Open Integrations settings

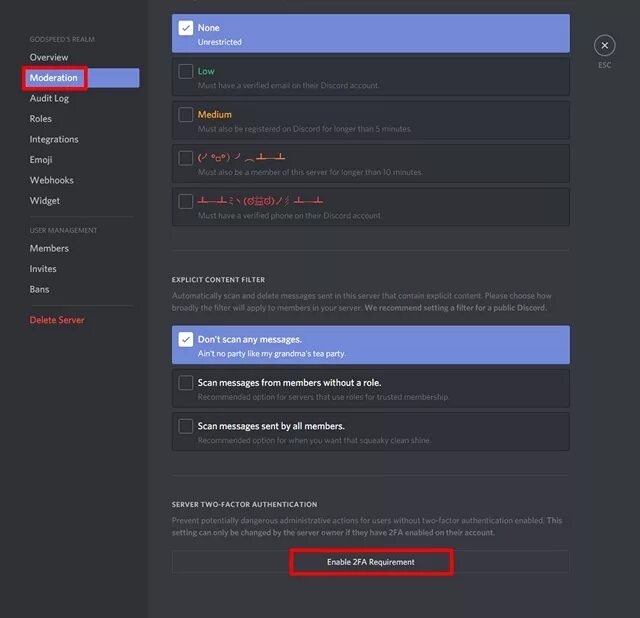(x=54, y=139)
